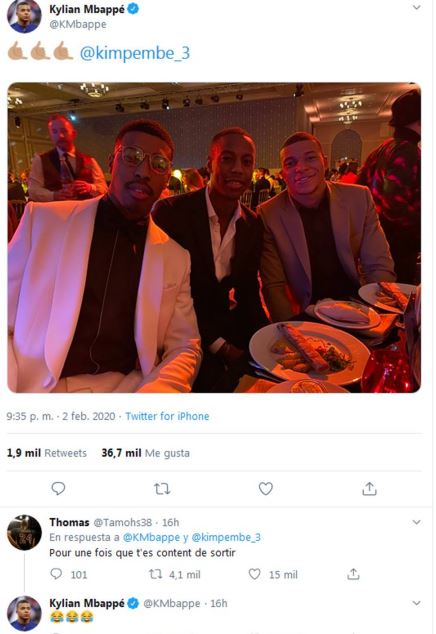This screenshot has width=436, height=634.
Task: Open the Twitter for iPhone link
Action: tap(167, 416)
